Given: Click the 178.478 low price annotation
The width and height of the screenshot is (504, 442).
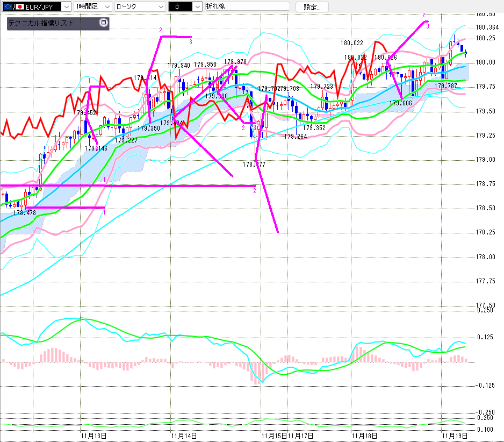Looking at the screenshot, I should (24, 213).
